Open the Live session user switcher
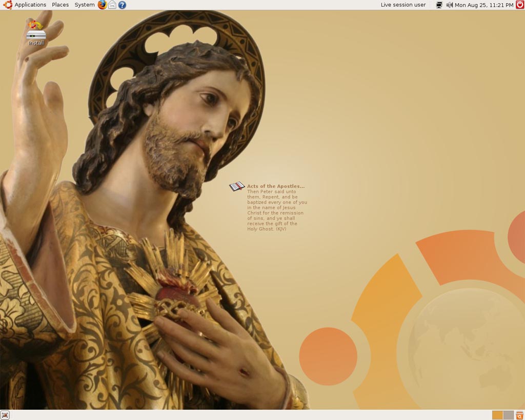 point(403,5)
